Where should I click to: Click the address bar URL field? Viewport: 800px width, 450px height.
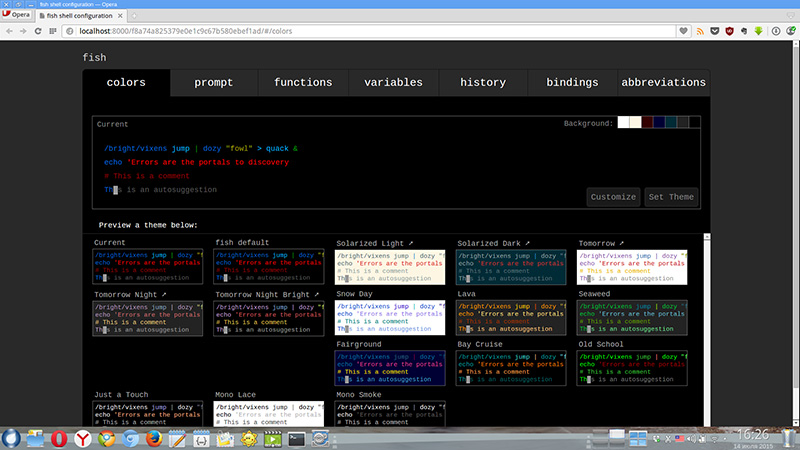[377, 31]
